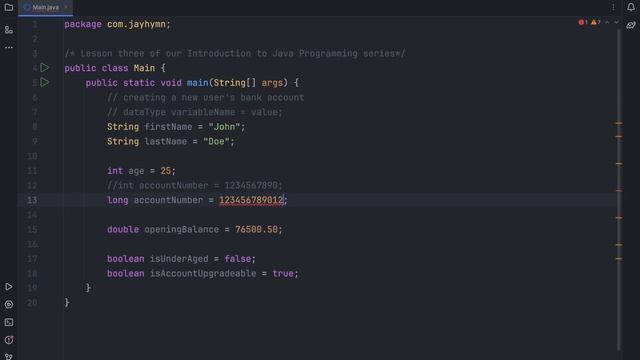Click the stripe marker beside the firstName line
The image size is (640, 360).
point(619,123)
